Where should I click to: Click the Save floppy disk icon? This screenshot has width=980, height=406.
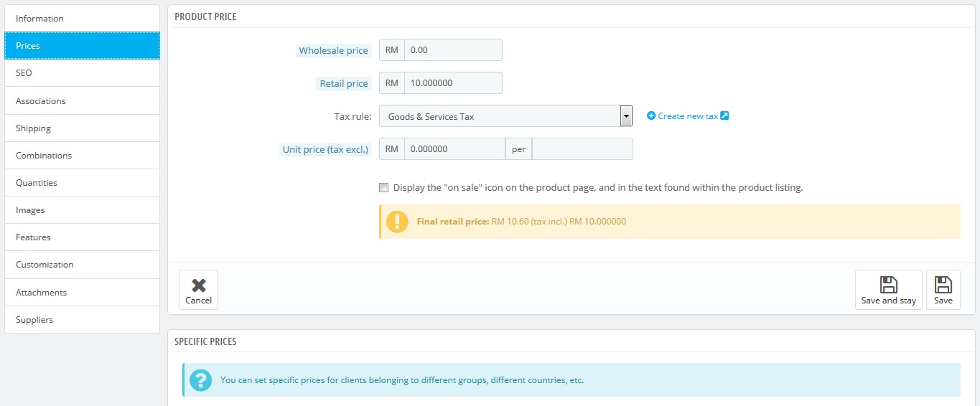click(943, 285)
